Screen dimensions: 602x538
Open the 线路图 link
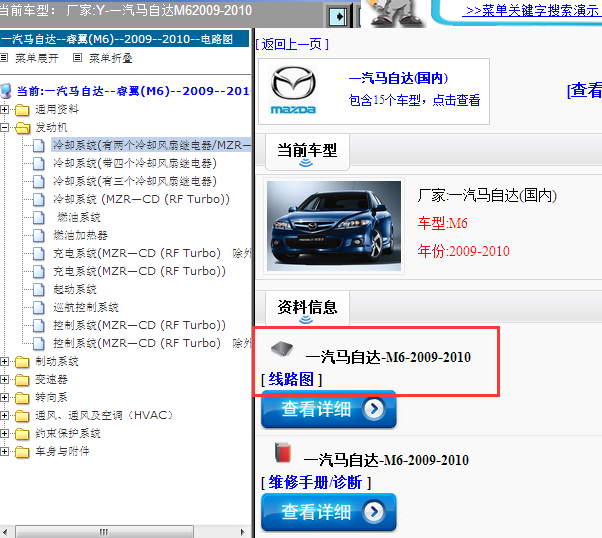291,380
